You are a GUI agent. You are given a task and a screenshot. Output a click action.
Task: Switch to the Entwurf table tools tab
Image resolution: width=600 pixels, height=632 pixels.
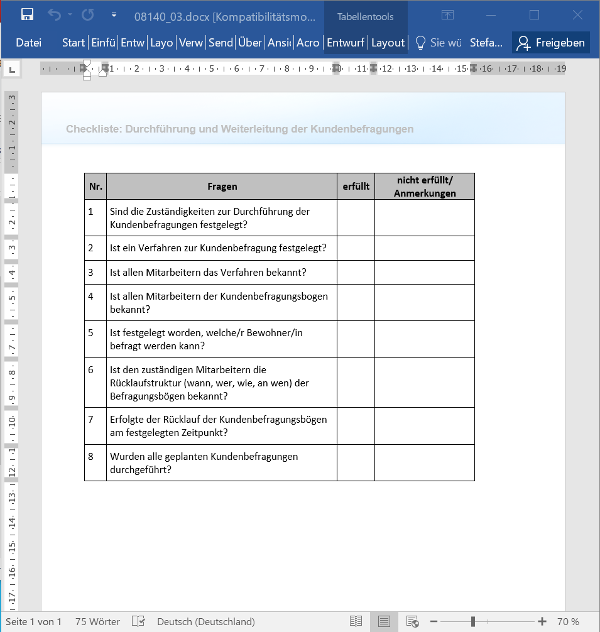345,43
